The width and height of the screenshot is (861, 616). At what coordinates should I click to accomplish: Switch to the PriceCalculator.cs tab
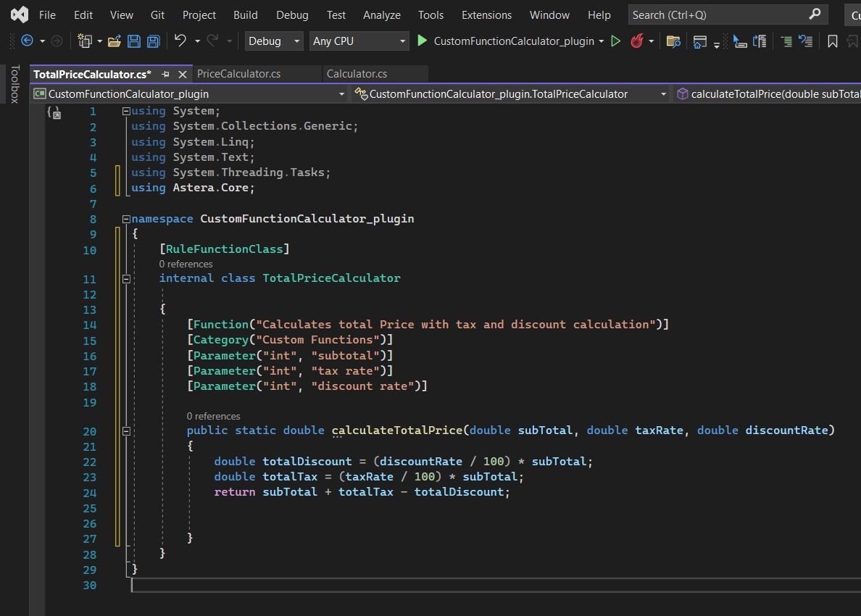(238, 74)
